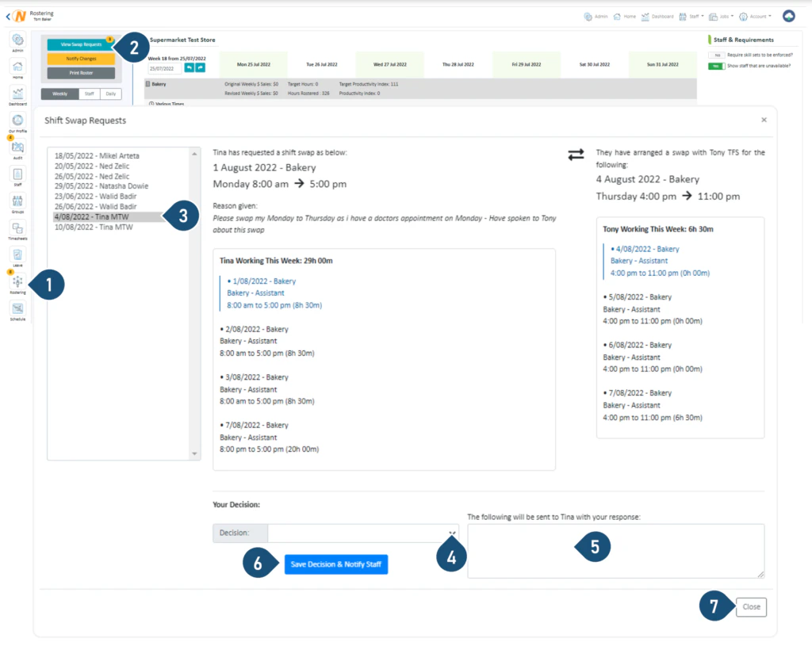Select request 20/05/2022 - Ned Zelic

coord(92,166)
